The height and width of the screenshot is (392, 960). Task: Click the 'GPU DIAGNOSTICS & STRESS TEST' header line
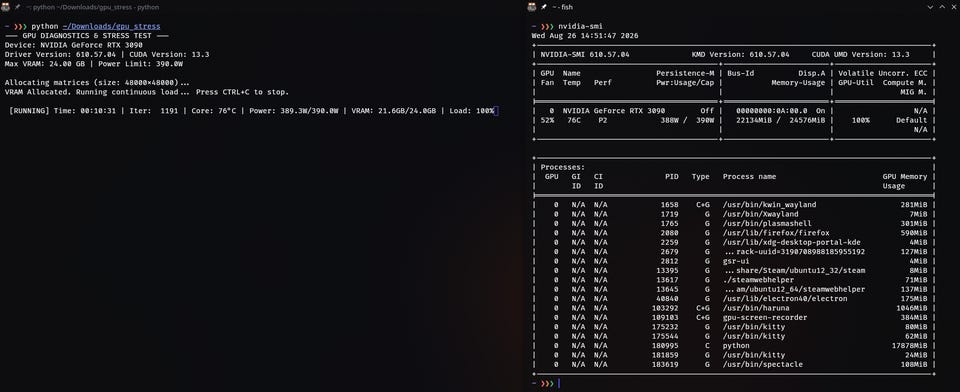point(86,36)
